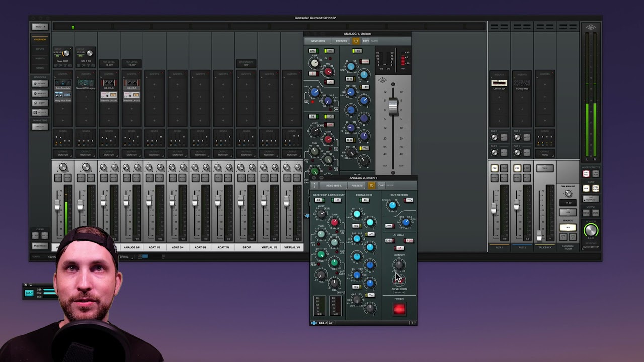Click the folder icon in ANALOG 2 footer
Screen dimensions: 644x362
(331, 323)
